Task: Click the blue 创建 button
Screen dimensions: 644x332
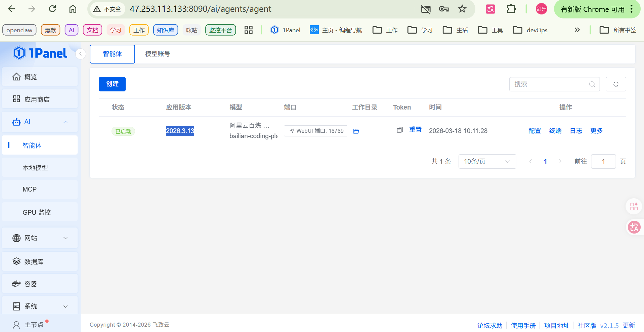Action: click(x=112, y=84)
